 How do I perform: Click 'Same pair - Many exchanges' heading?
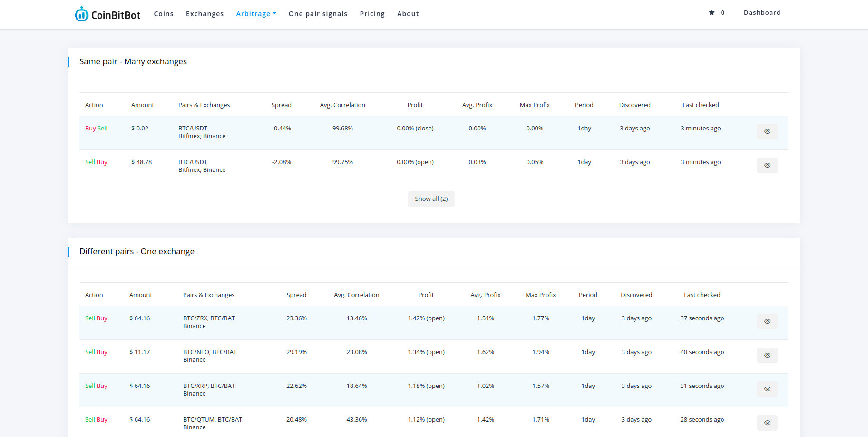point(133,62)
